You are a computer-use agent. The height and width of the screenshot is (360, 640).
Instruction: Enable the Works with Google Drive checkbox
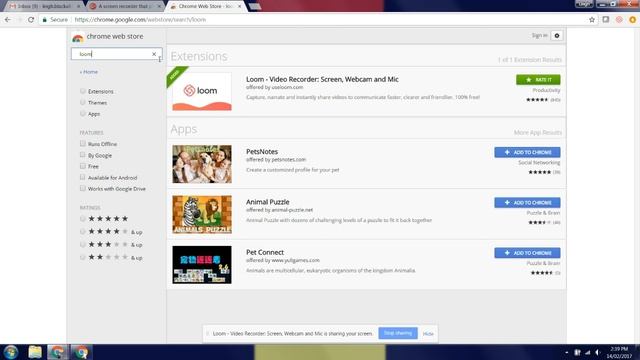pos(83,188)
